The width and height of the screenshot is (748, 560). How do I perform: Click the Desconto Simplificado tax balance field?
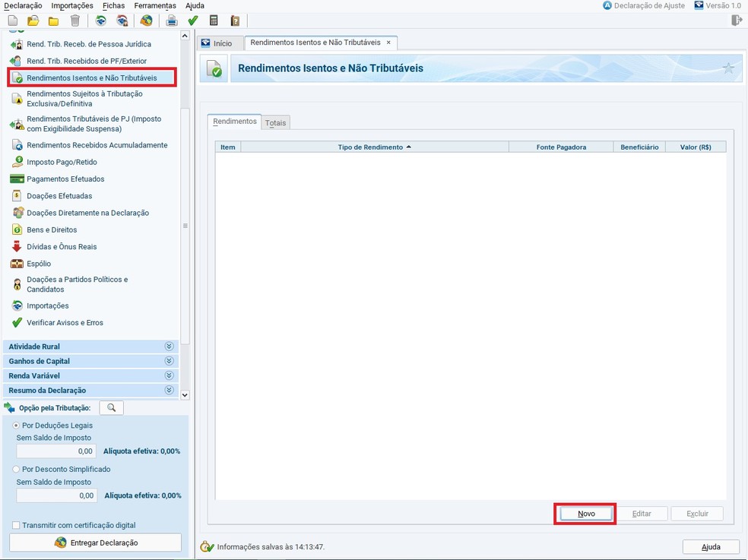point(57,495)
